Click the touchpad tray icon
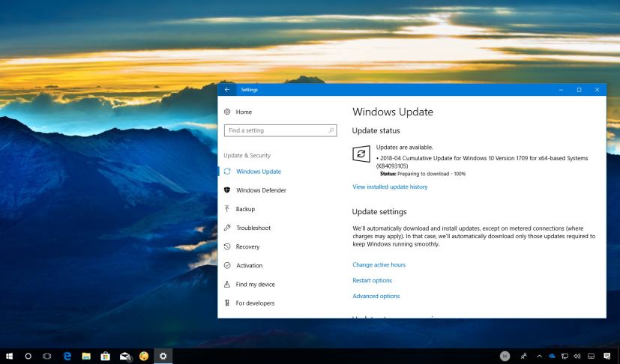This screenshot has height=364, width=620. pos(591,356)
